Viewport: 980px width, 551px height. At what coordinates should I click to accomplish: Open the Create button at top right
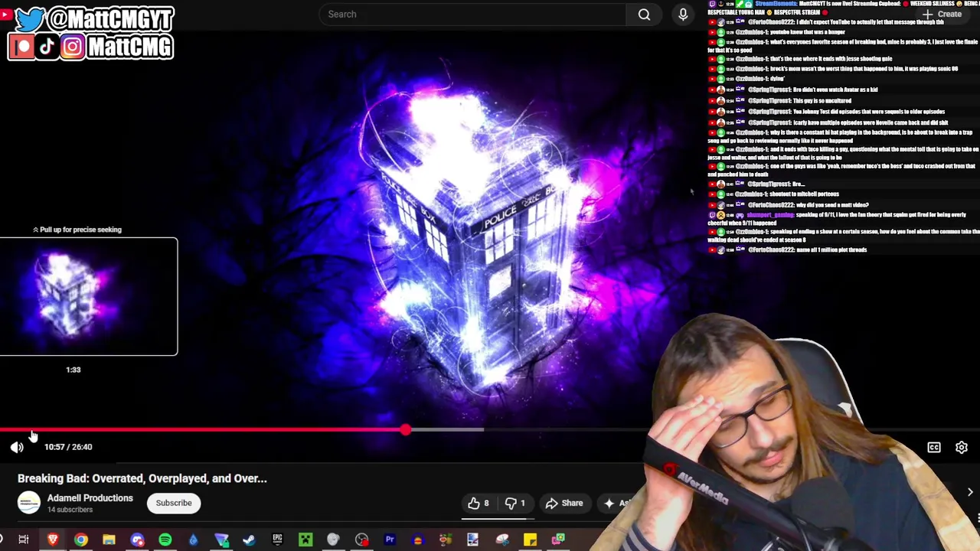[x=943, y=14]
